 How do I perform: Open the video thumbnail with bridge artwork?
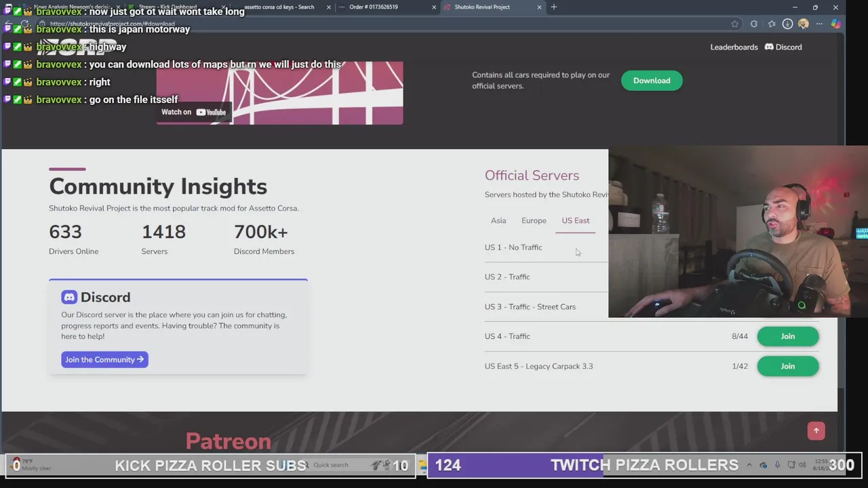[279, 93]
